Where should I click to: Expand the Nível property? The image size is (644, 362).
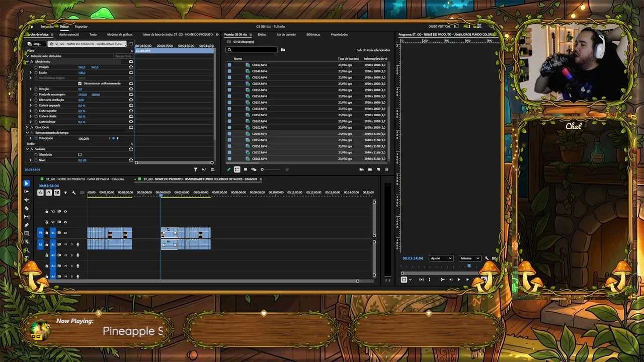pos(30,160)
